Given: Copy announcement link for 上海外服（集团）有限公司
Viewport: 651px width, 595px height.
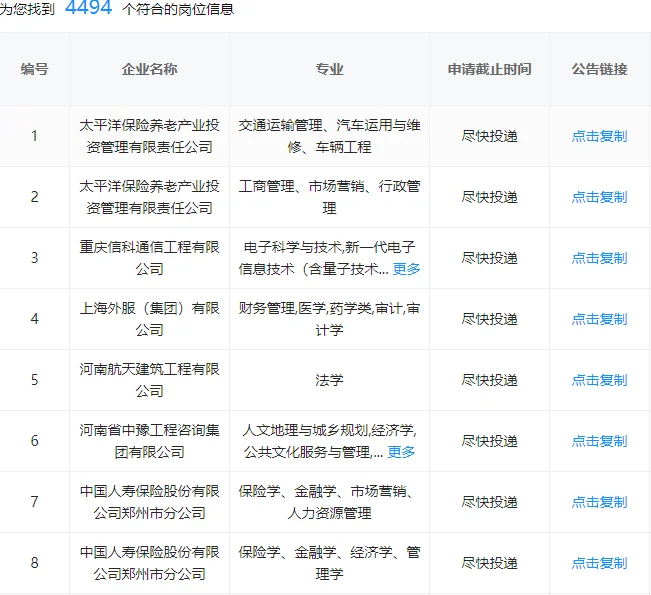Looking at the screenshot, I should pyautogui.click(x=599, y=319).
